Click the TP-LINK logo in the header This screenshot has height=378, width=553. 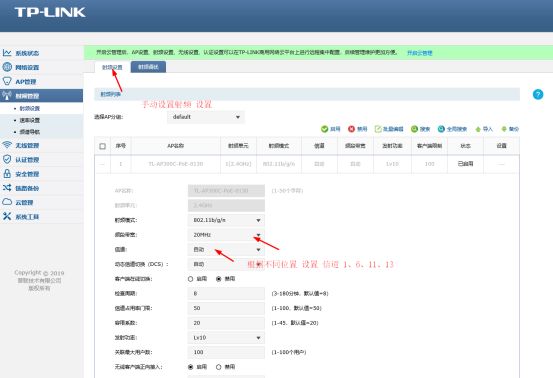point(50,12)
